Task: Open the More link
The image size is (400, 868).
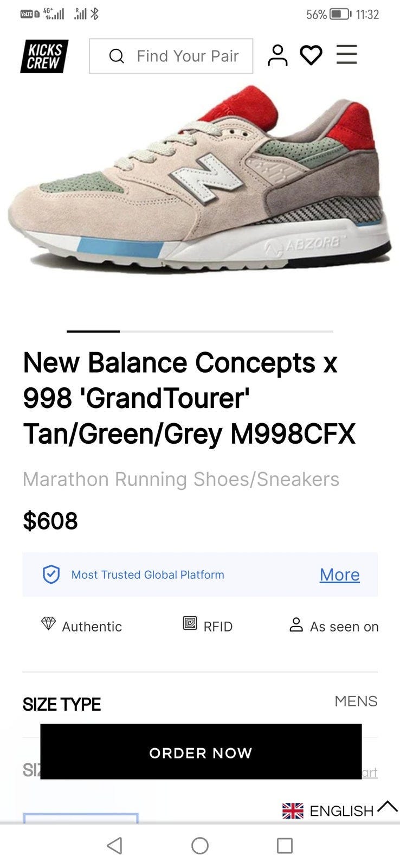Action: [x=339, y=575]
